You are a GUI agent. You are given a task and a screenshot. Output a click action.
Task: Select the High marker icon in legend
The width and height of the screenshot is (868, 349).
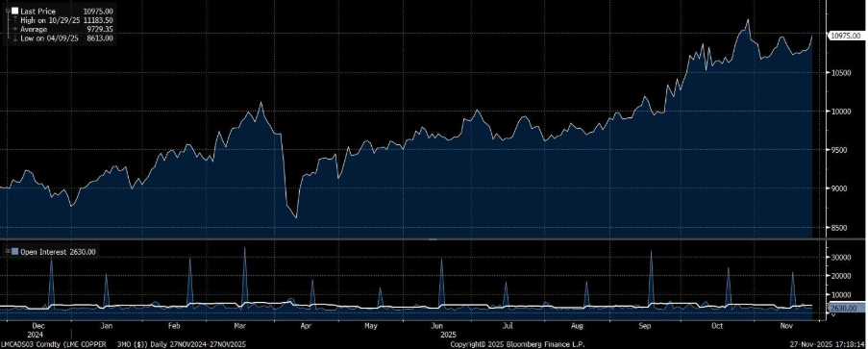(15, 20)
